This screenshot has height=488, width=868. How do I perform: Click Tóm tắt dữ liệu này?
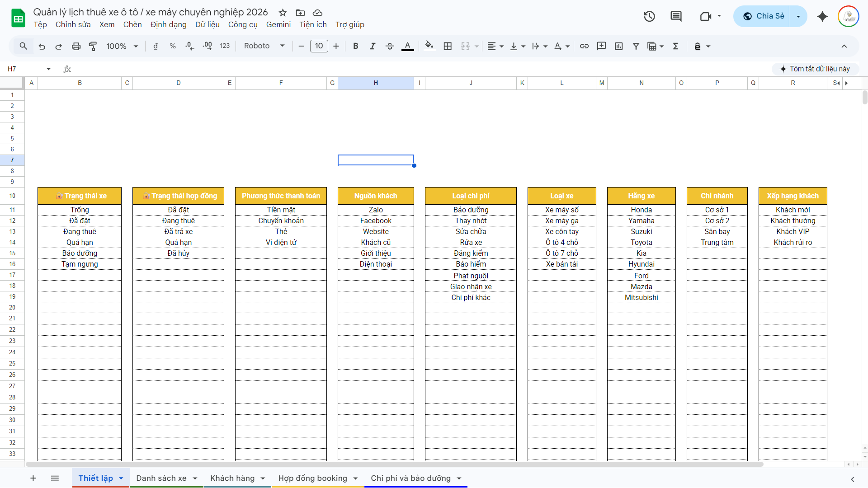coord(815,69)
